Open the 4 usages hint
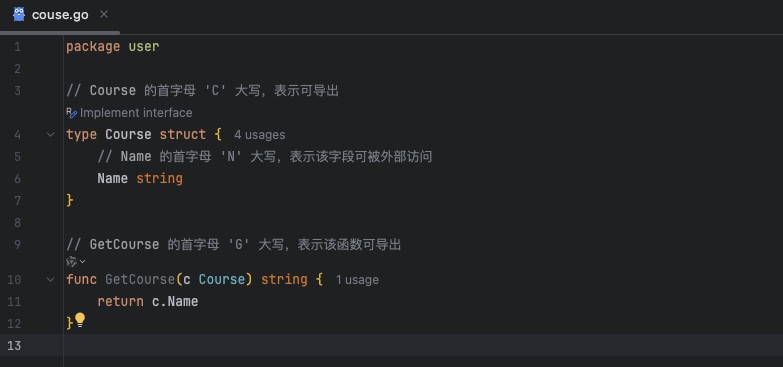 point(260,135)
